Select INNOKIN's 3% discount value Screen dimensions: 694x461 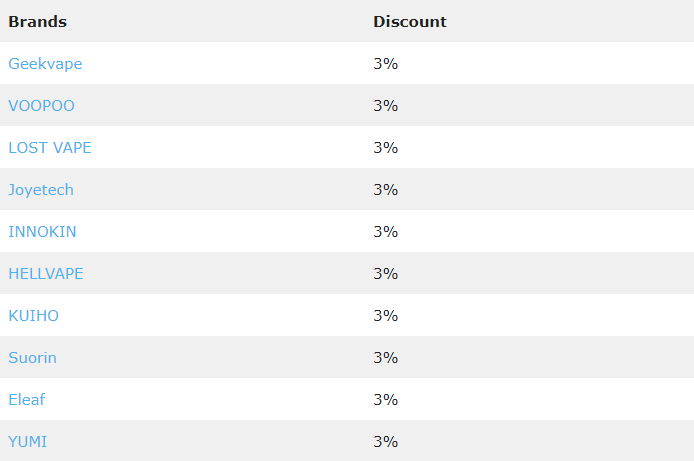tap(386, 232)
